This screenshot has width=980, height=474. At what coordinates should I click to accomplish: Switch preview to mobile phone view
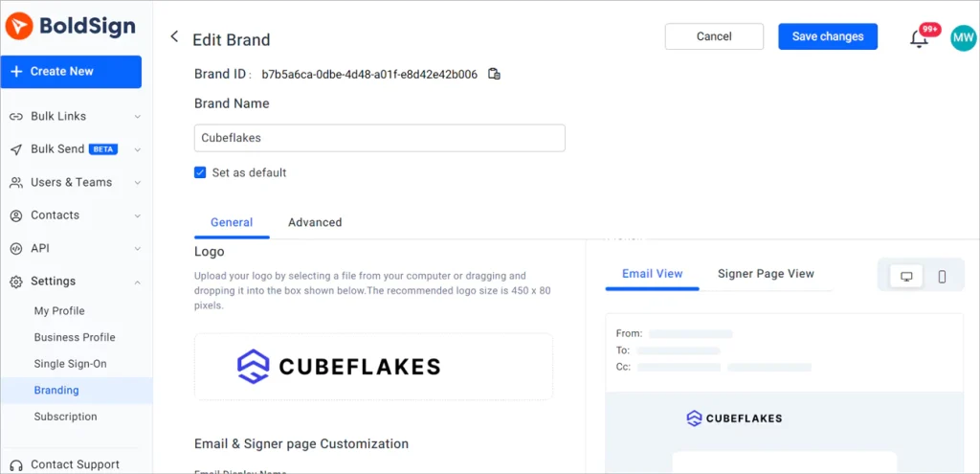(942, 277)
